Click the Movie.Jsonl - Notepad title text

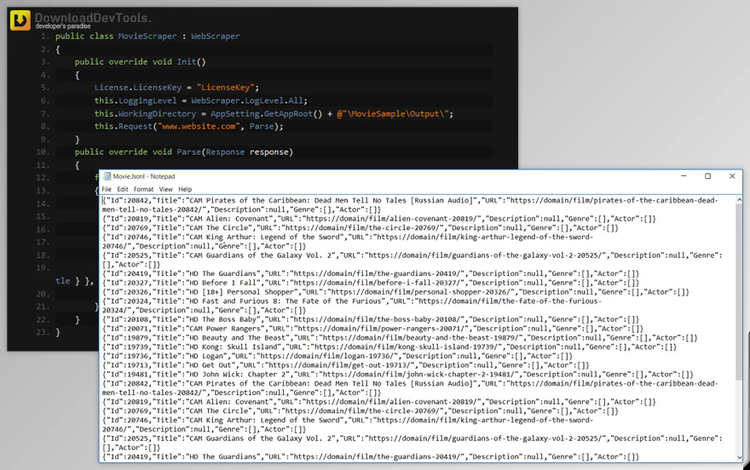(x=144, y=176)
